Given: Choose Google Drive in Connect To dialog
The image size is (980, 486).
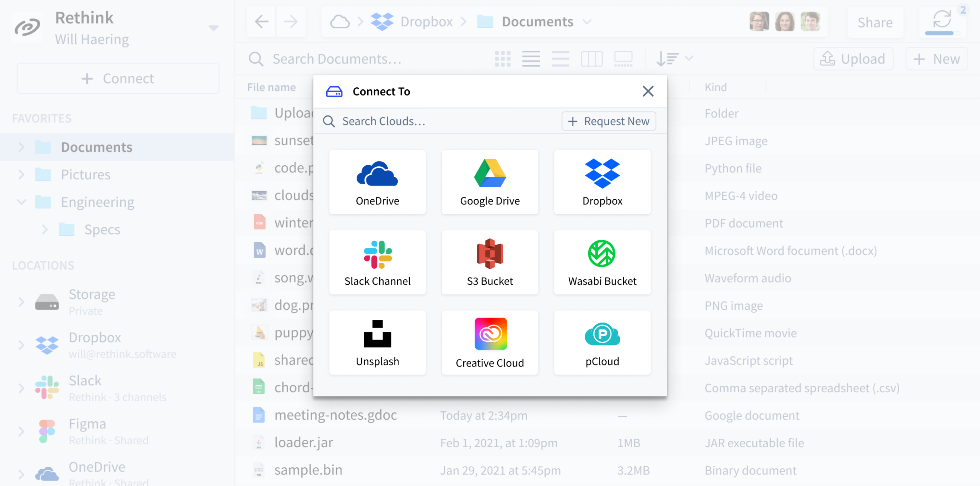Looking at the screenshot, I should [x=490, y=182].
